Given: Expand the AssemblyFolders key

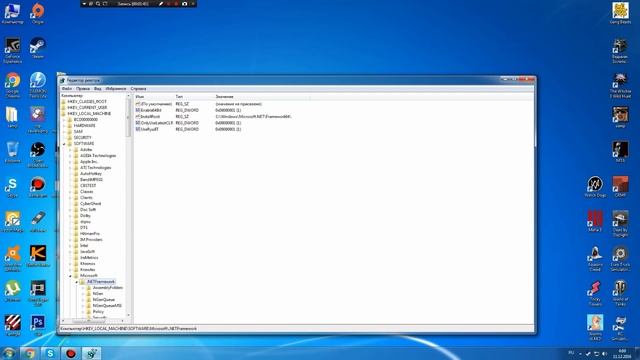Looking at the screenshot, I should 83,288.
